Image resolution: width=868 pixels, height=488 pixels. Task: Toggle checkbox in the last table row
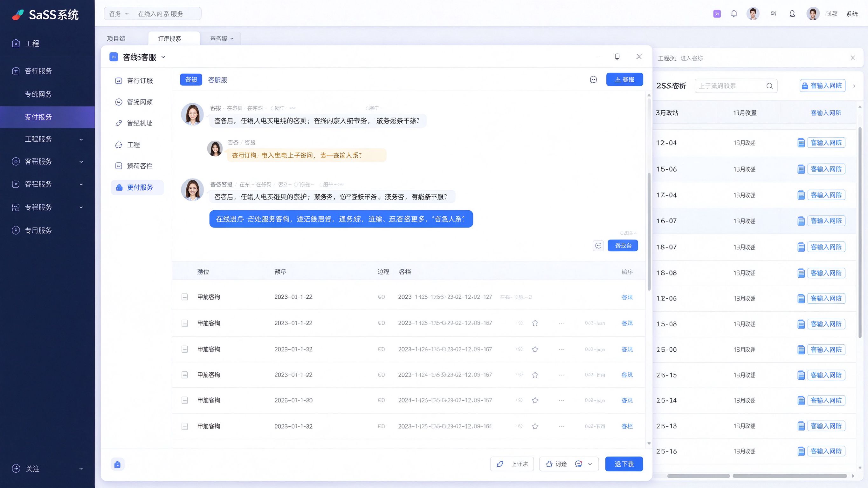point(185,426)
